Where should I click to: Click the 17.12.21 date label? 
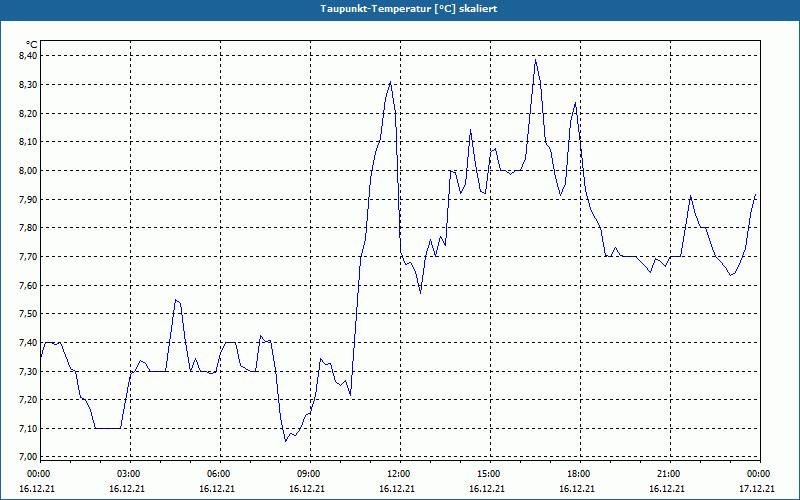(757, 489)
